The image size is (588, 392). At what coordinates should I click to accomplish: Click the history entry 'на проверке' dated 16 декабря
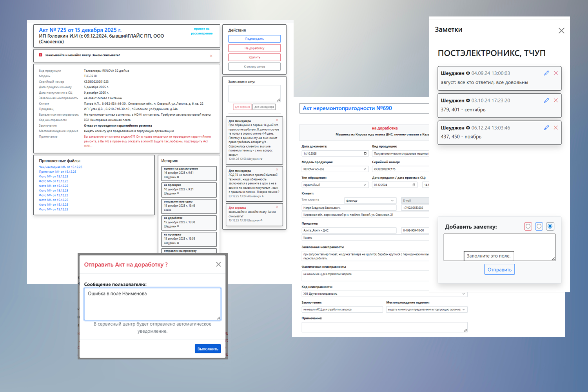tap(189, 190)
